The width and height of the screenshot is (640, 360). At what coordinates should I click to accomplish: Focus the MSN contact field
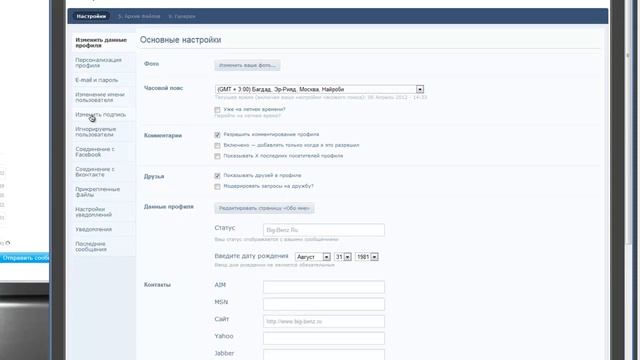point(324,304)
